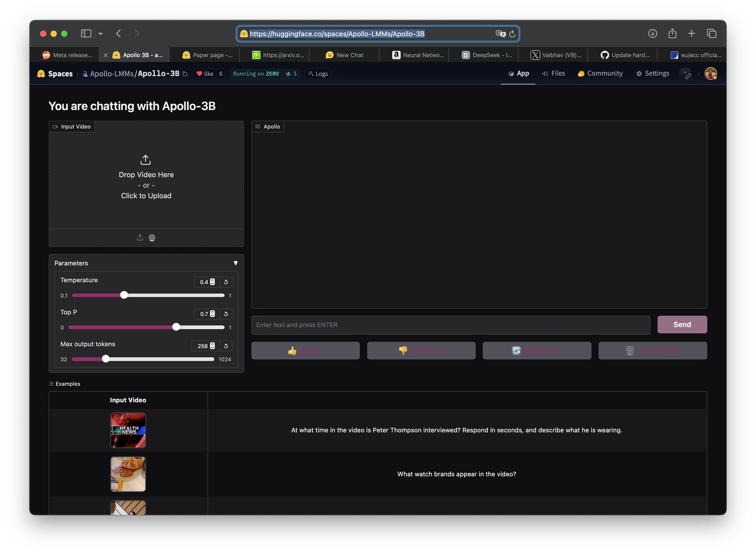
Task: Show downloads in Safari toolbar
Action: click(x=652, y=34)
